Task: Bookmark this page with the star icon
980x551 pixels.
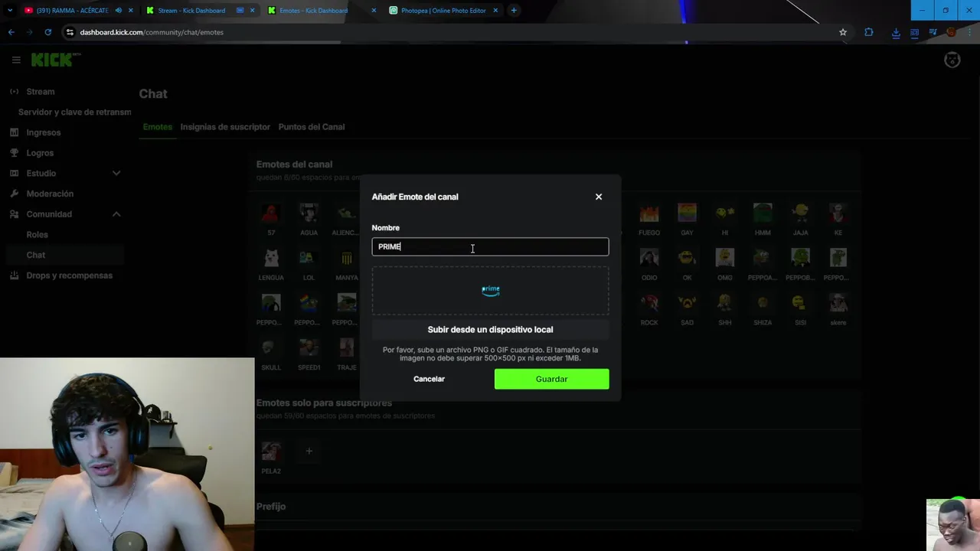Action: click(x=843, y=32)
